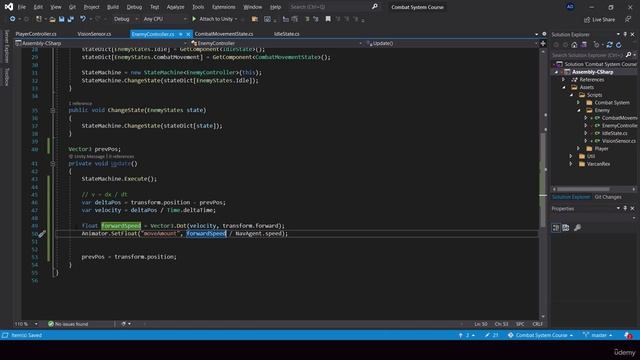Expand the Player folder

[578, 149]
